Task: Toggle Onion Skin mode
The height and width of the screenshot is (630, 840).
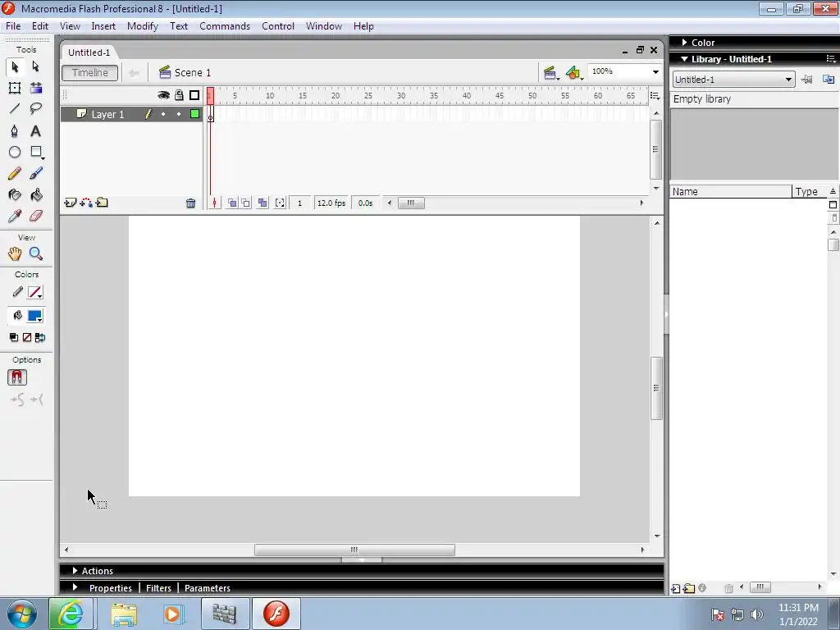Action: (x=232, y=203)
